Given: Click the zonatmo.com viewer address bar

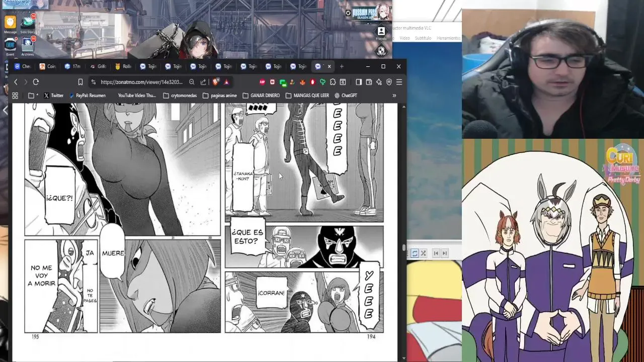Looking at the screenshot, I should pos(141,82).
